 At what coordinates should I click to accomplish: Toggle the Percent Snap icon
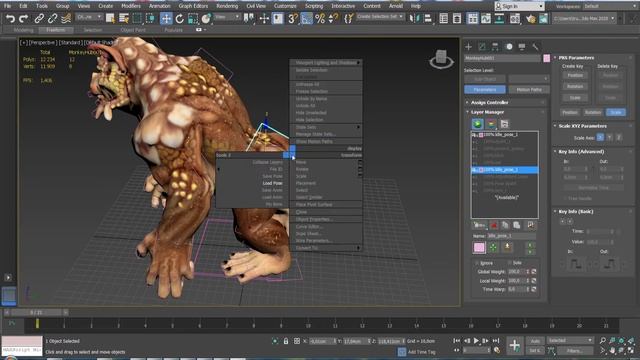tap(320, 19)
